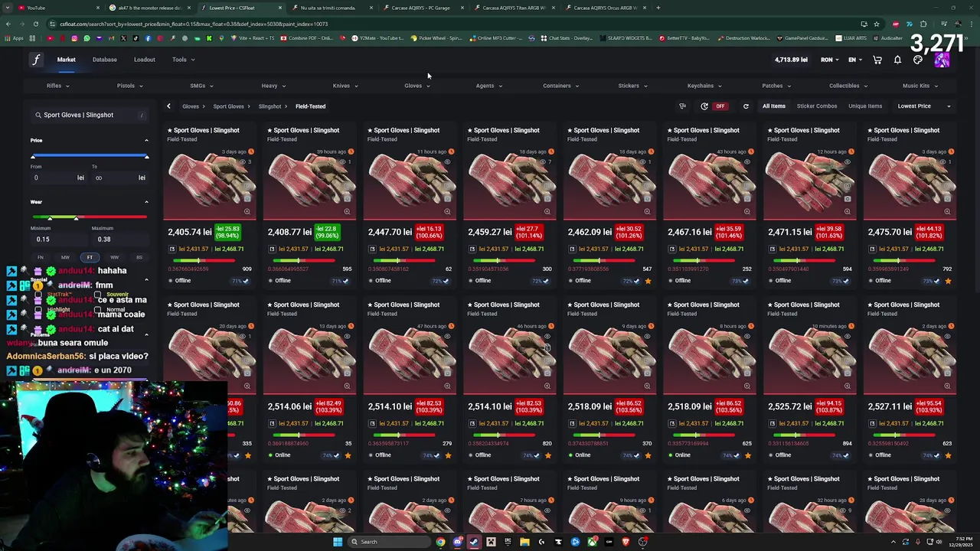Click the Price range slider track
Viewport: 980px width, 551px height.
coord(90,157)
